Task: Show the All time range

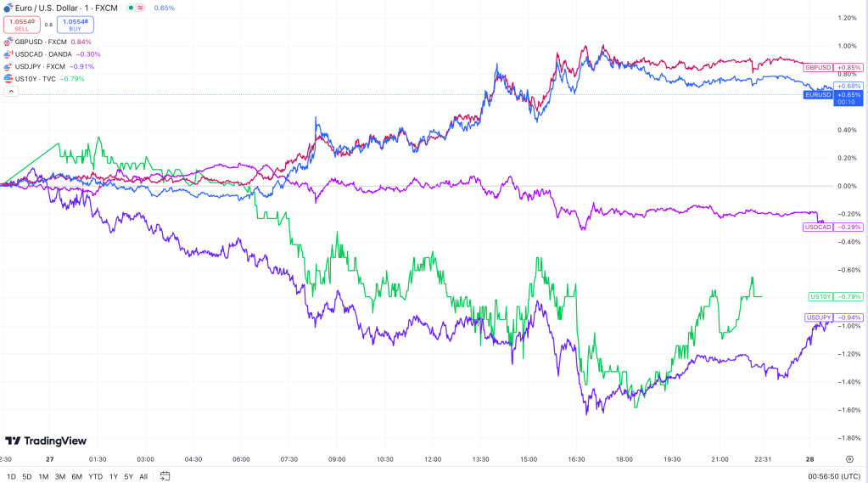Action: [x=143, y=475]
